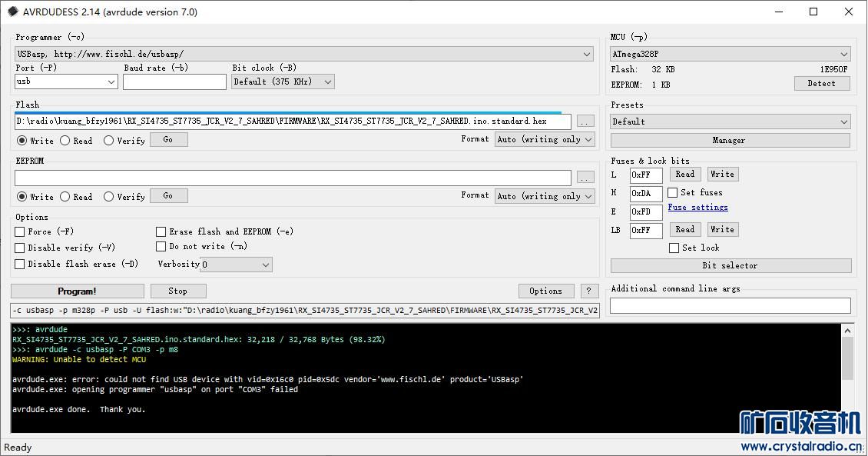Enable the Set lock checkbox
The height and width of the screenshot is (456, 868).
[674, 248]
